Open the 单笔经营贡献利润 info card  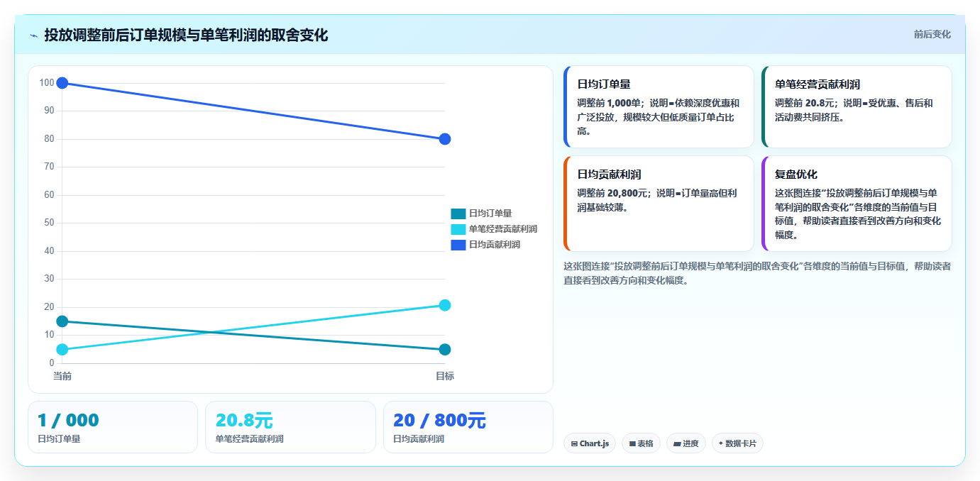pyautogui.click(x=857, y=106)
